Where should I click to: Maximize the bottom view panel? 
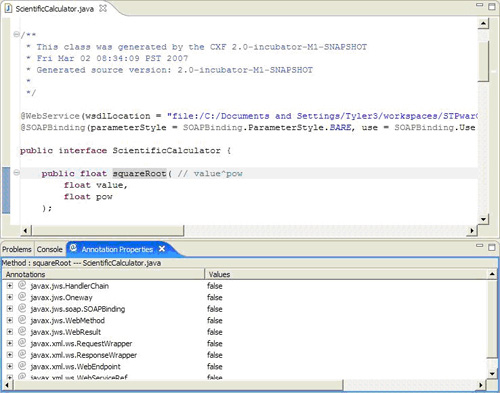coord(492,247)
